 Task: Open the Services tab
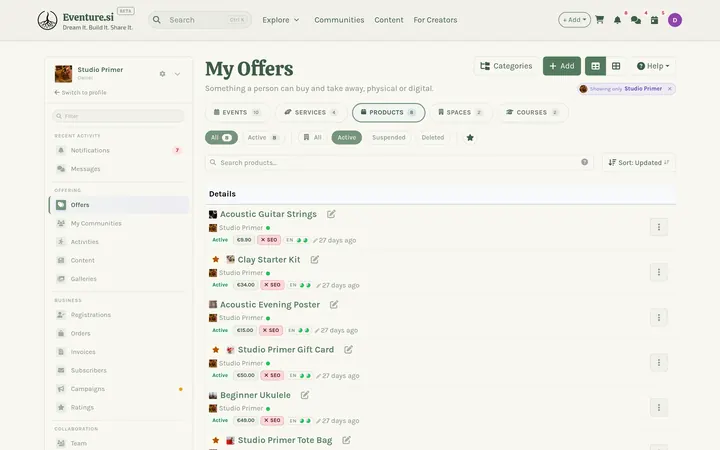[x=311, y=112]
